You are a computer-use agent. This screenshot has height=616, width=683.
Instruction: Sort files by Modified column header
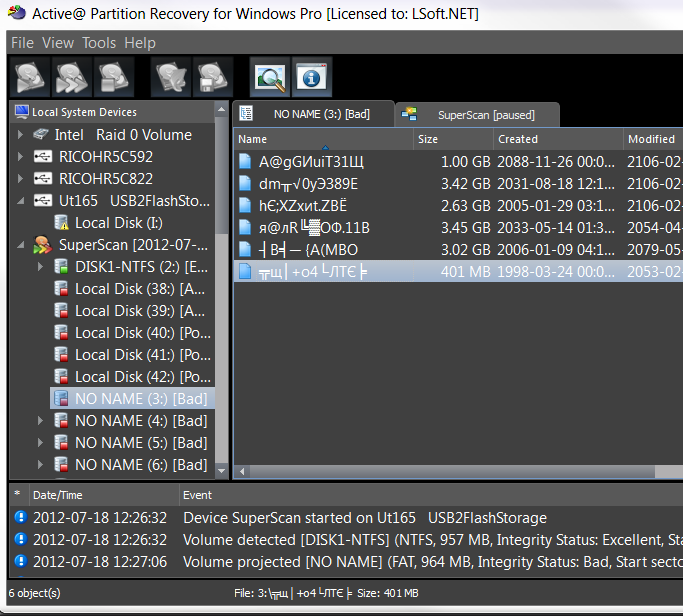pos(653,139)
